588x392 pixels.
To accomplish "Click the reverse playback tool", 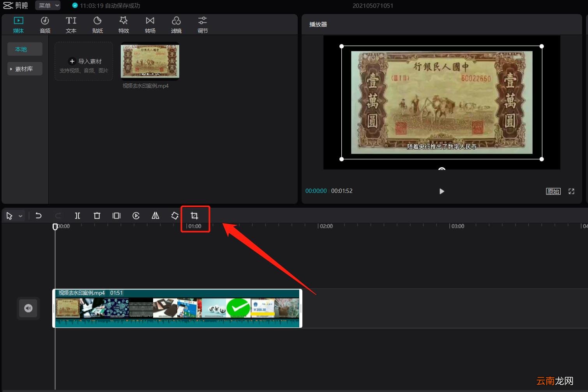I will click(136, 215).
